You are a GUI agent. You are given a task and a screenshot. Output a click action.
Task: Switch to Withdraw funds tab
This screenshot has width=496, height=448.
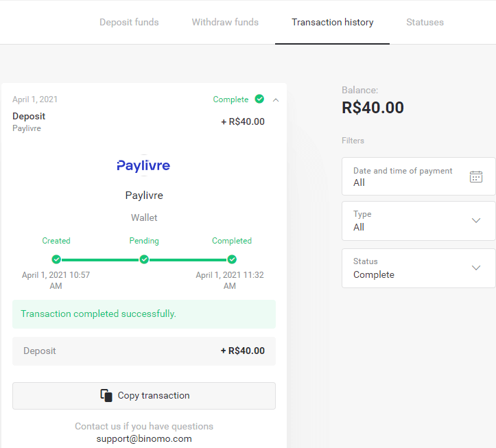[225, 23]
